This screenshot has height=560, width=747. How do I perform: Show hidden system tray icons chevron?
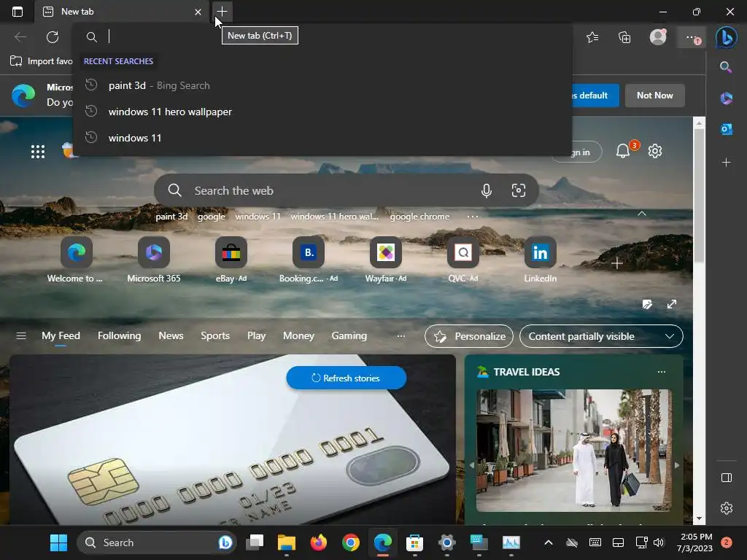[549, 542]
